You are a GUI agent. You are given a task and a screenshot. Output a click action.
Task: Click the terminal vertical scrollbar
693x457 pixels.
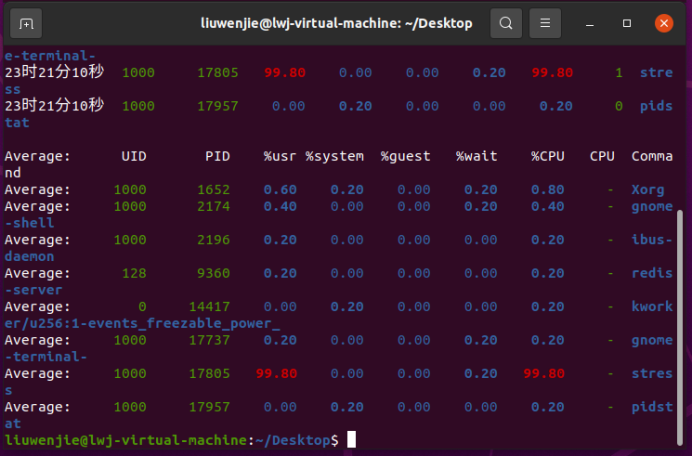click(680, 328)
